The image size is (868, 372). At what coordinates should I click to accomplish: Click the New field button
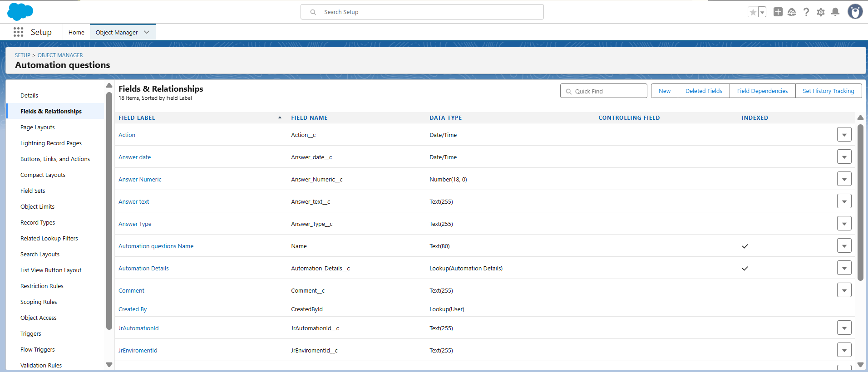pyautogui.click(x=665, y=91)
